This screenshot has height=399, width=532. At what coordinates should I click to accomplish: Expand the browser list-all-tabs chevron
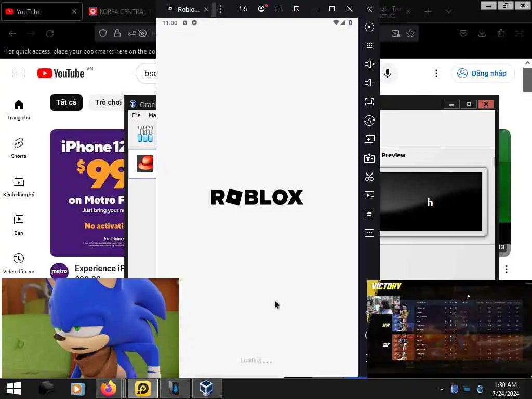click(448, 12)
